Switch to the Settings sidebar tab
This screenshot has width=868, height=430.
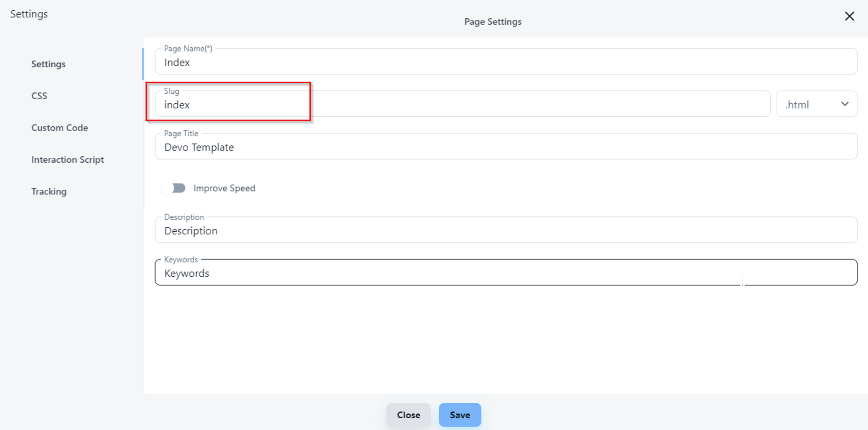[48, 64]
